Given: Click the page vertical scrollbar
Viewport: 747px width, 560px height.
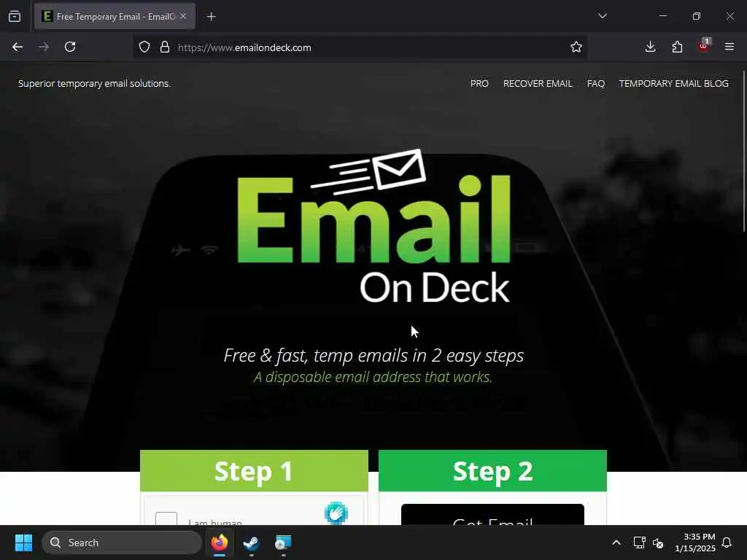Looking at the screenshot, I should tap(743, 152).
